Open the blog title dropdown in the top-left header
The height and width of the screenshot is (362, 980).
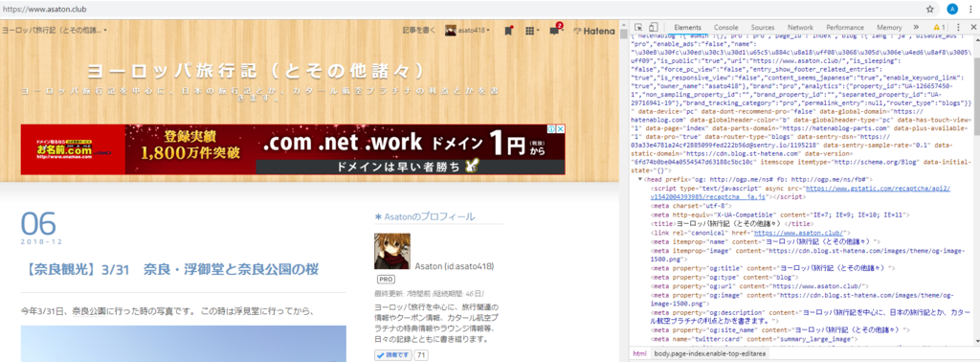(55, 30)
